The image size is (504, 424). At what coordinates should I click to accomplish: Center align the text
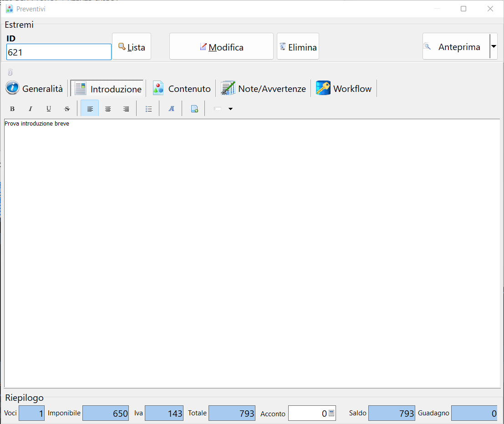pos(108,109)
